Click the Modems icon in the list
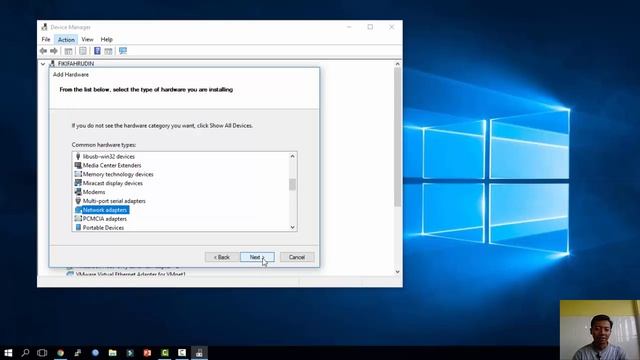This screenshot has height=360, width=640. point(78,192)
